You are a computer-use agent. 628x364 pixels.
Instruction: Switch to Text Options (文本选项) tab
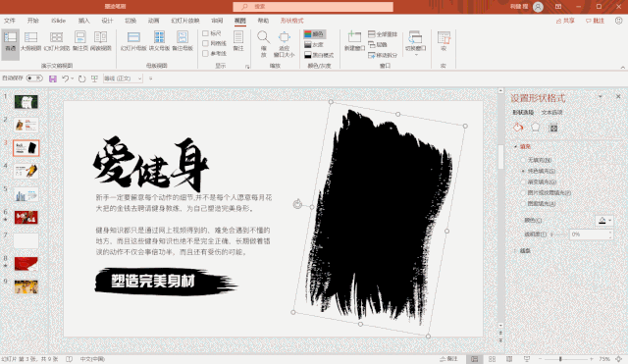coord(551,113)
